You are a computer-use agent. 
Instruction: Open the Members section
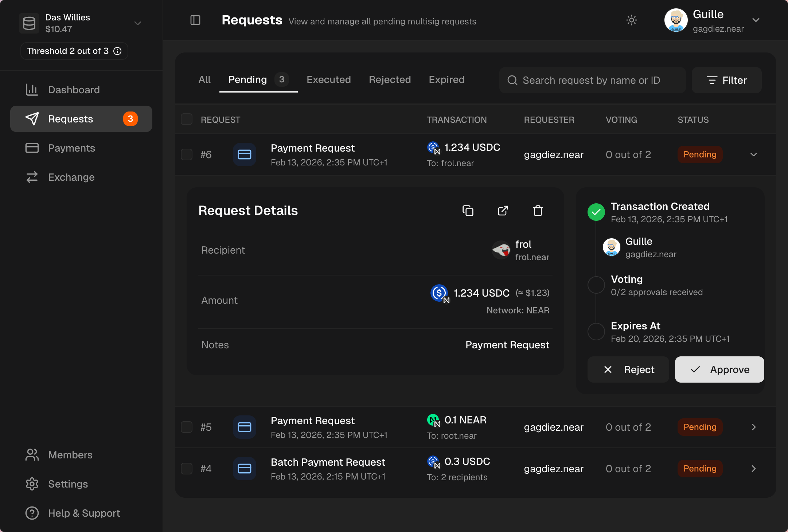click(70, 455)
